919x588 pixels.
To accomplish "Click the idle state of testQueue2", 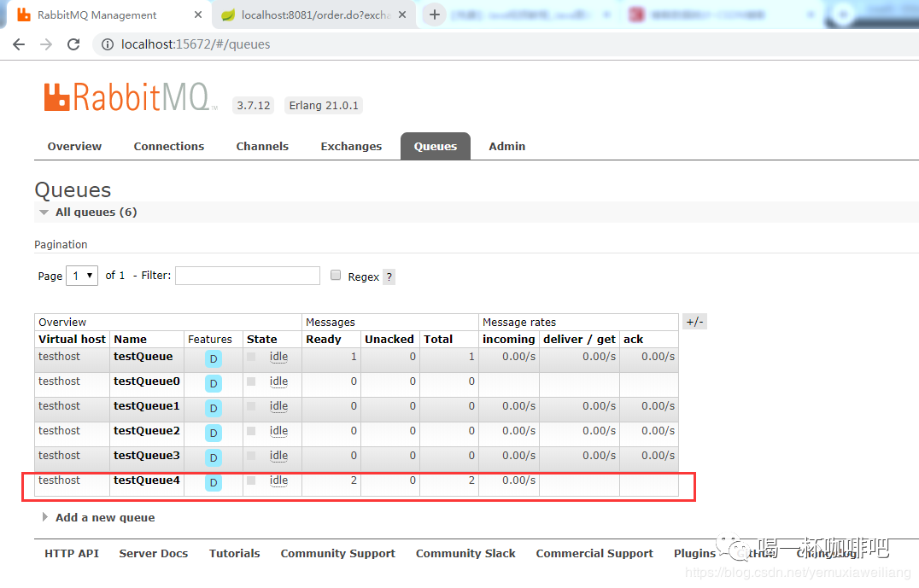I will point(279,430).
